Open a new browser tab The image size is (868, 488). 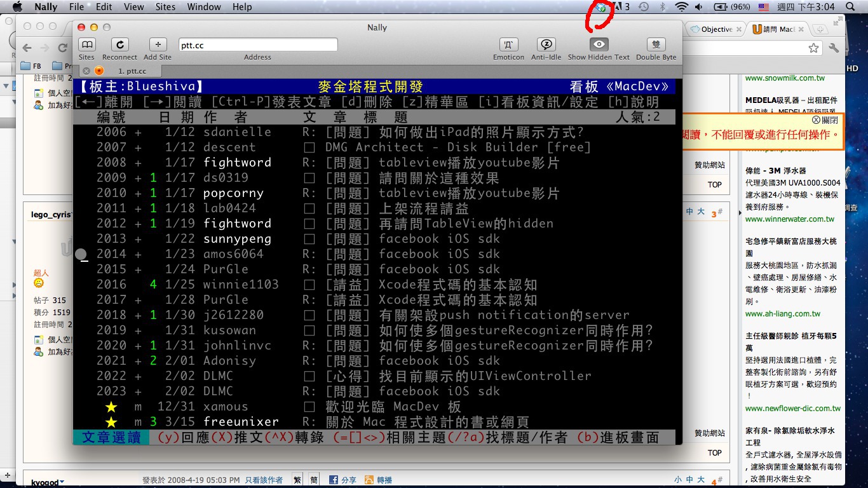click(820, 29)
